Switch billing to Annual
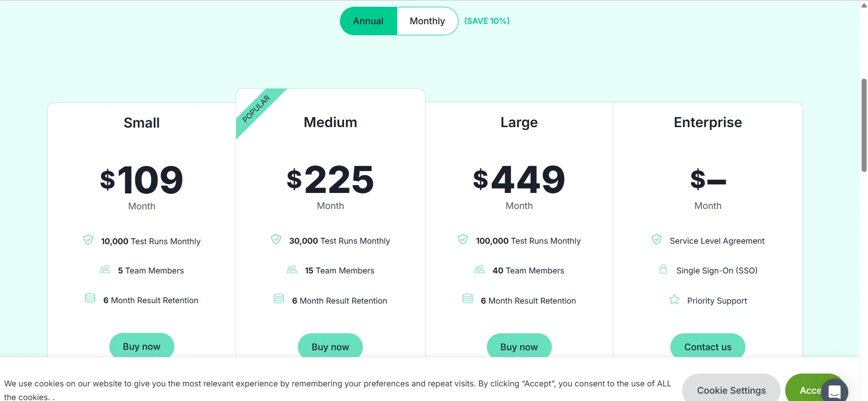The width and height of the screenshot is (868, 401). [368, 21]
